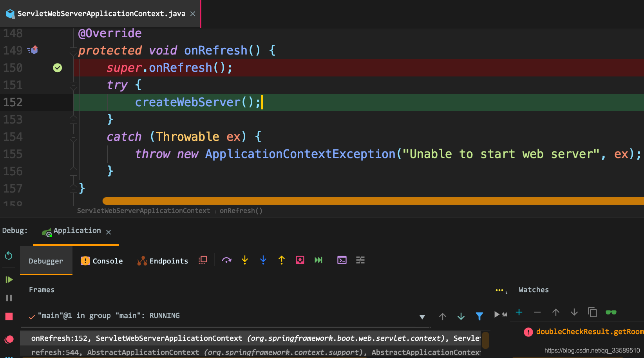Open the main thread selection dropdown

pyautogui.click(x=422, y=317)
